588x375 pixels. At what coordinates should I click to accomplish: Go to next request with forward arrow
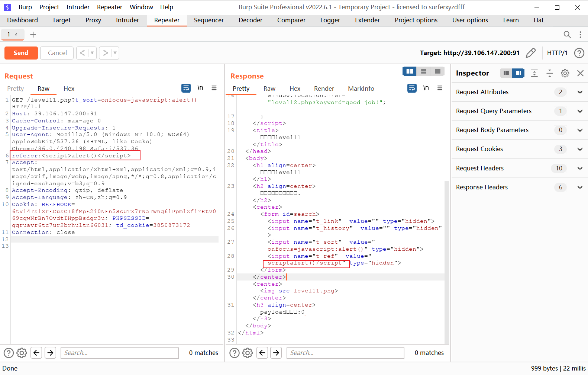point(106,53)
